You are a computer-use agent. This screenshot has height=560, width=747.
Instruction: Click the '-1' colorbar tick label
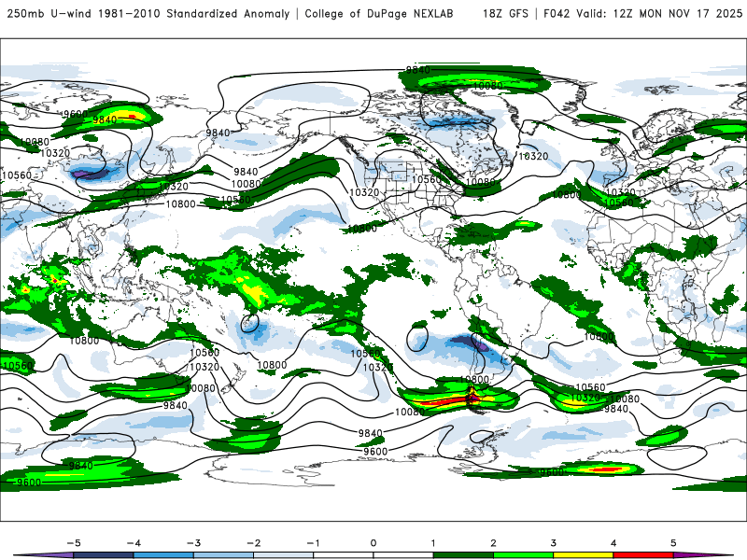(x=313, y=543)
